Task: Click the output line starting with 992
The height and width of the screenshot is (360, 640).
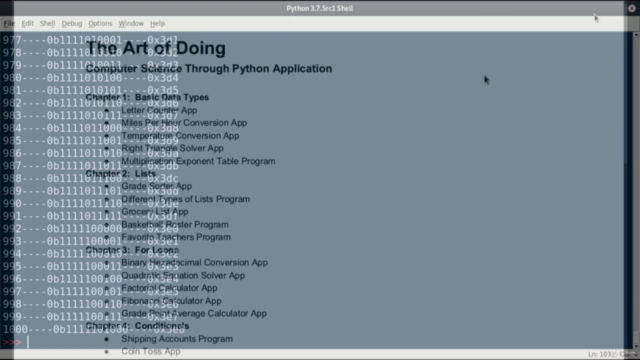Action: [x=91, y=229]
